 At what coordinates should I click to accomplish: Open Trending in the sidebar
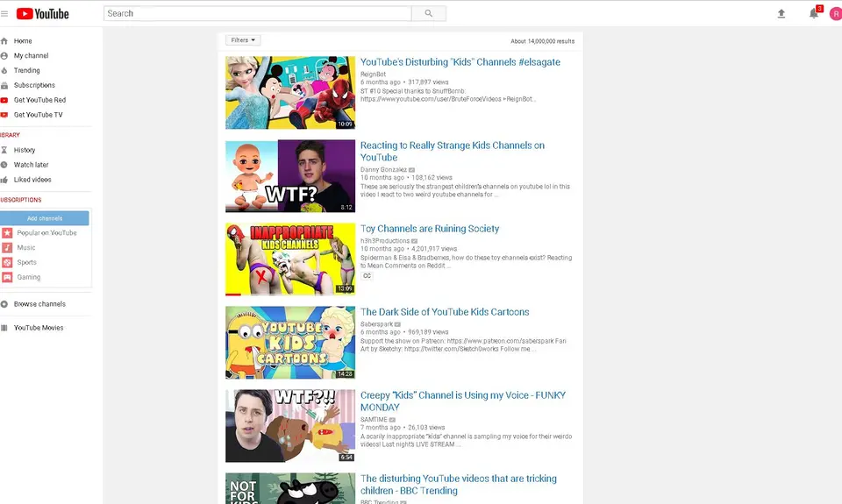(x=26, y=70)
